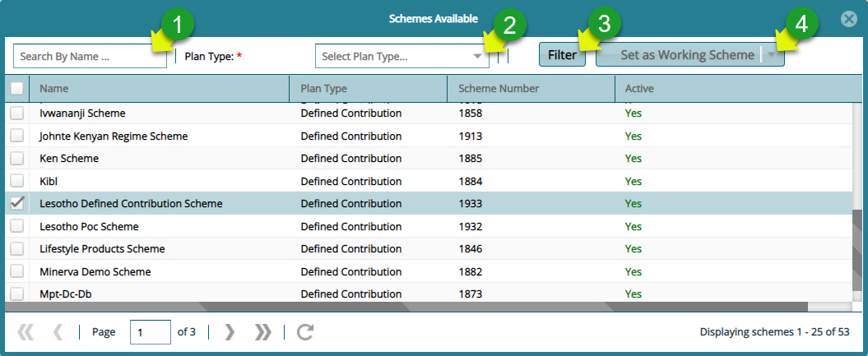This screenshot has height=356, width=868.
Task: Click scheme number 1873
Action: tap(471, 294)
